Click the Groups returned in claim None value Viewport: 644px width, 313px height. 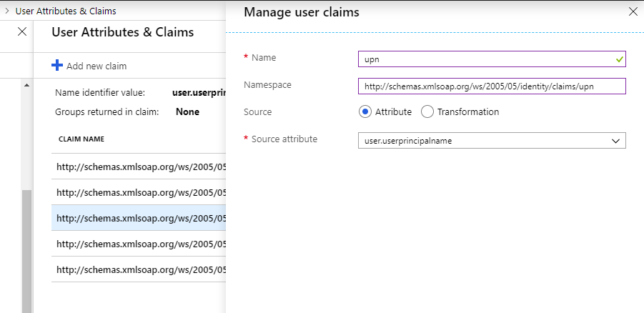(188, 111)
